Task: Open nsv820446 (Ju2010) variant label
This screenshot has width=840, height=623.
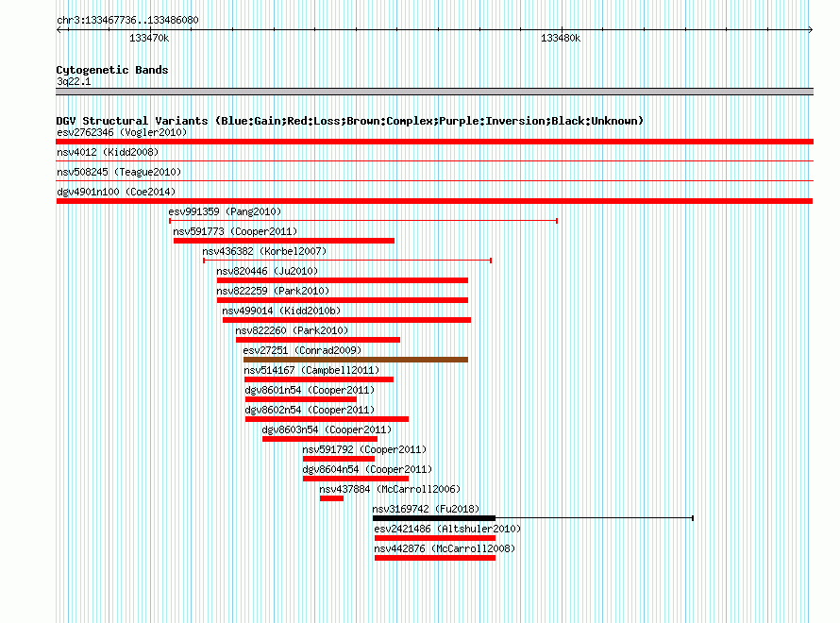Action: [x=267, y=271]
